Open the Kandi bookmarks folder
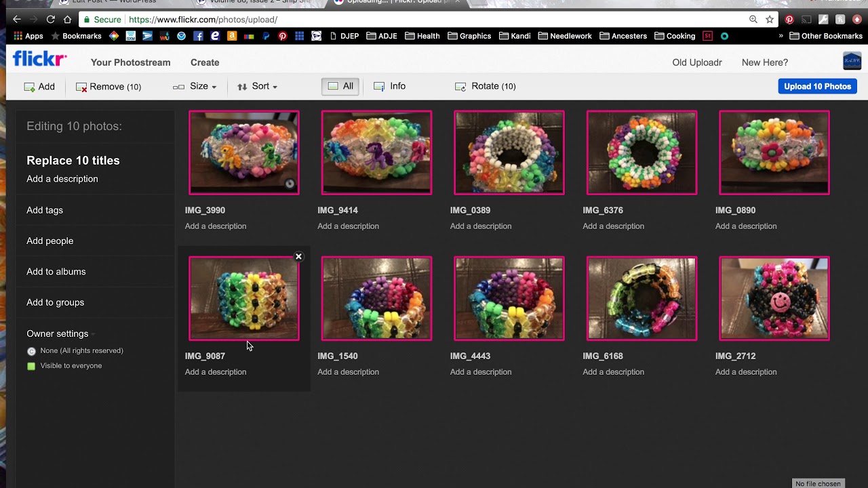The height and width of the screenshot is (488, 868). pos(515,36)
